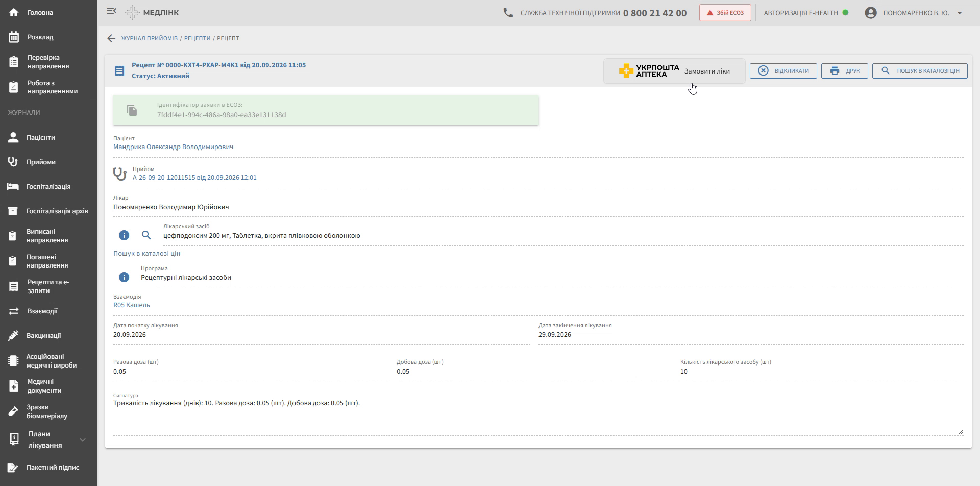Open the Рецепти breadcrumb link
The width and height of the screenshot is (980, 486).
(x=198, y=38)
